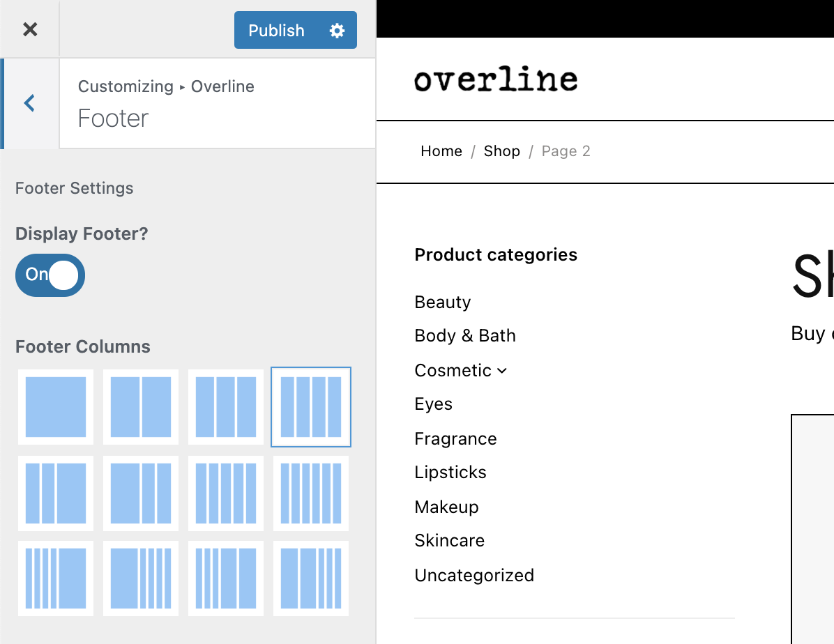834x644 pixels.
Task: Choose the wide-left two-column footer layout
Action: click(x=141, y=578)
